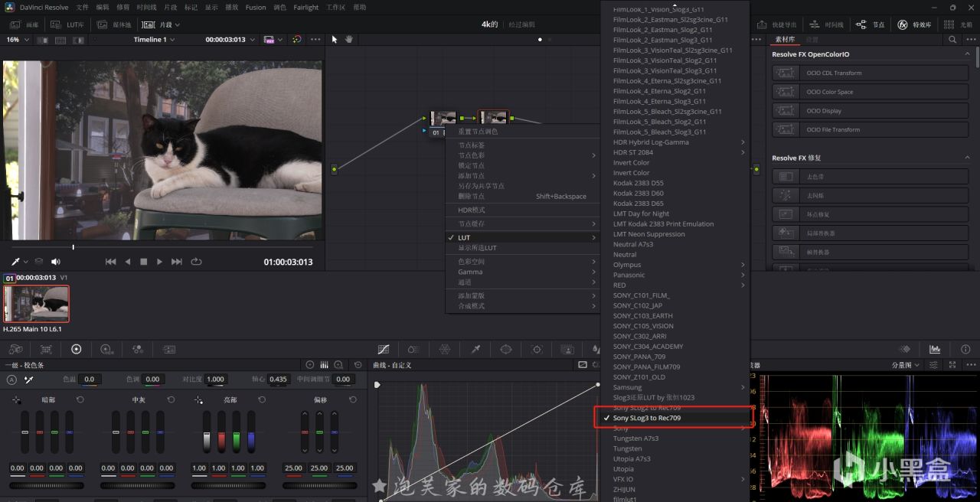Add the OCIO Display effect

pos(871,111)
